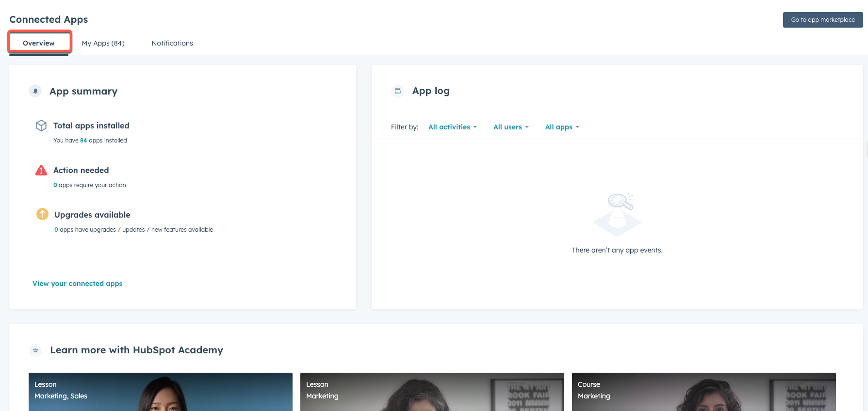The height and width of the screenshot is (411, 868).
Task: Open the Notifications tab
Action: pyautogui.click(x=172, y=43)
